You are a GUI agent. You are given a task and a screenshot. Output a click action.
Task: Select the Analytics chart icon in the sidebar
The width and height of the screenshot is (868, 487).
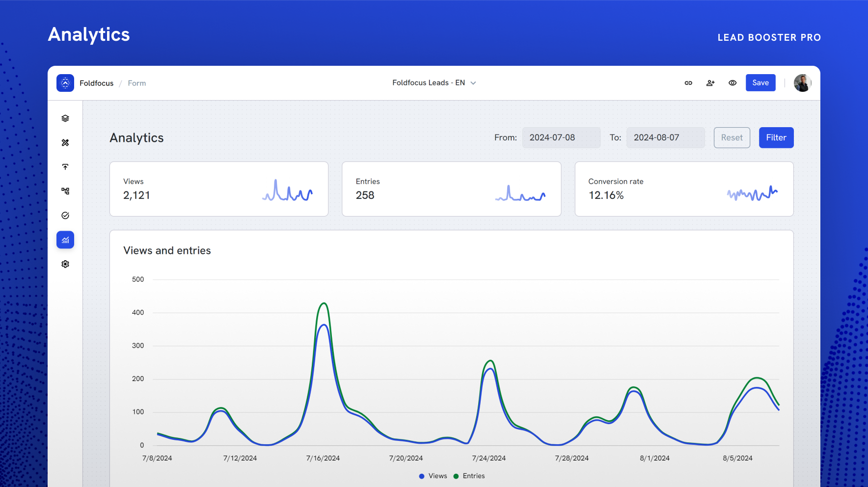click(x=65, y=240)
